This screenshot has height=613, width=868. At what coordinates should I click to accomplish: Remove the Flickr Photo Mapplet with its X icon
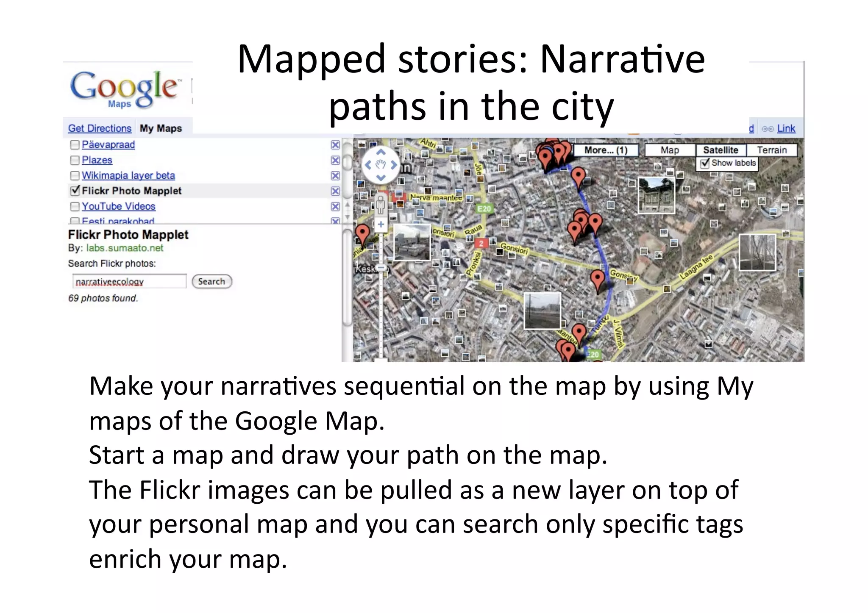pos(335,191)
